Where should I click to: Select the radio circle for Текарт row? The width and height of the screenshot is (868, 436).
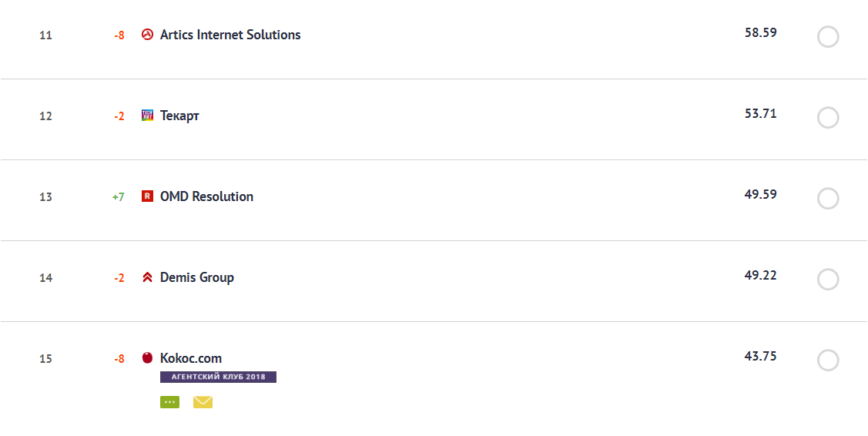(828, 118)
